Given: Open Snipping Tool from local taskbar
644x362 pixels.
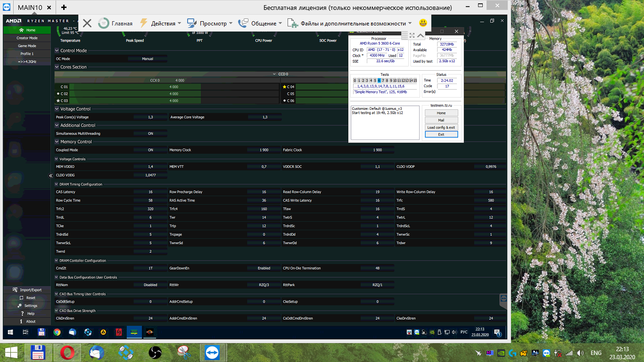Looking at the screenshot, I should 183,353.
